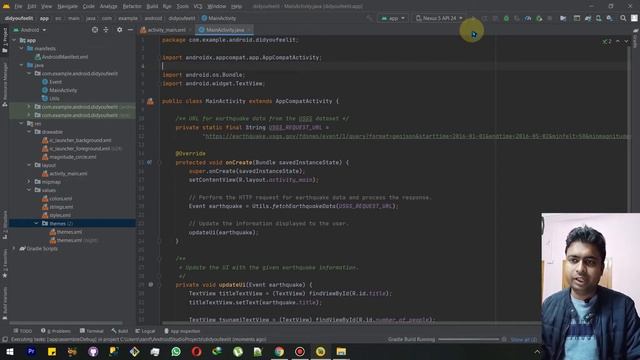Screen dimensions: 640x360
Task: Open GitHub Desktop from the taskbar
Action: coord(93,351)
